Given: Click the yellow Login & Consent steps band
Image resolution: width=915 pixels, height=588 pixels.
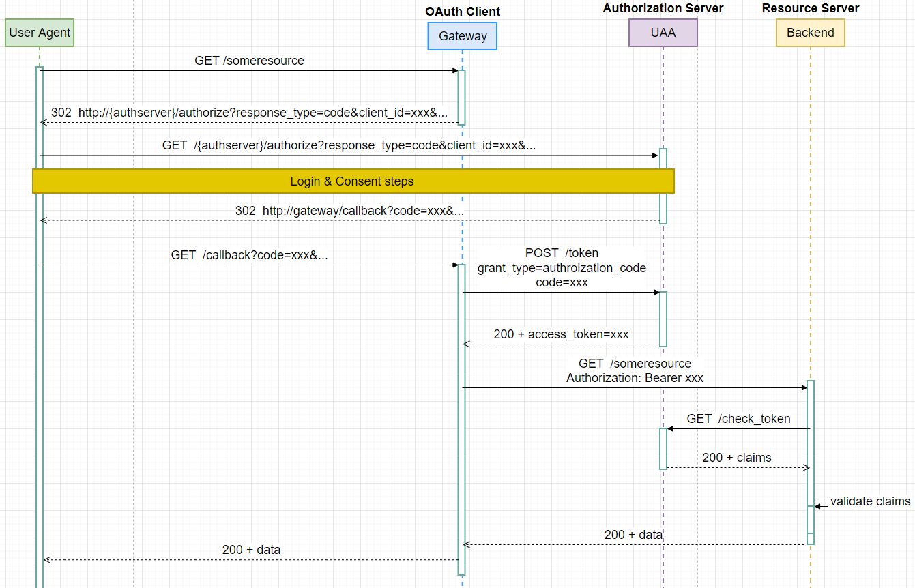Looking at the screenshot, I should [353, 181].
